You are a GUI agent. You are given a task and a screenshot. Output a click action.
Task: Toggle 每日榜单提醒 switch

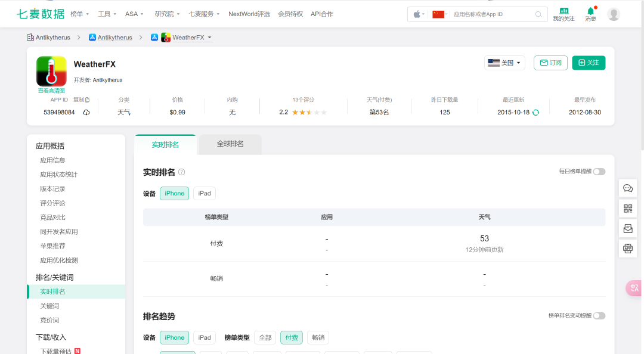point(599,172)
